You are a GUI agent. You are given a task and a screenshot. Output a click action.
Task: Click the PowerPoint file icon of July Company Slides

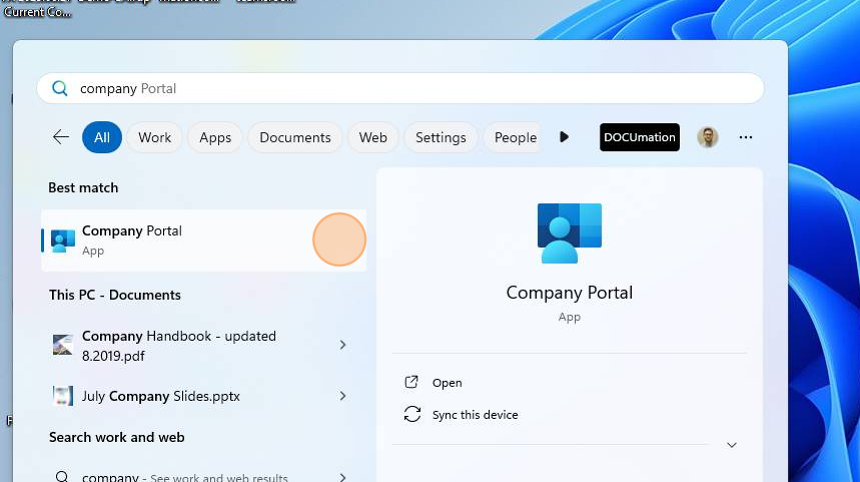tap(63, 395)
